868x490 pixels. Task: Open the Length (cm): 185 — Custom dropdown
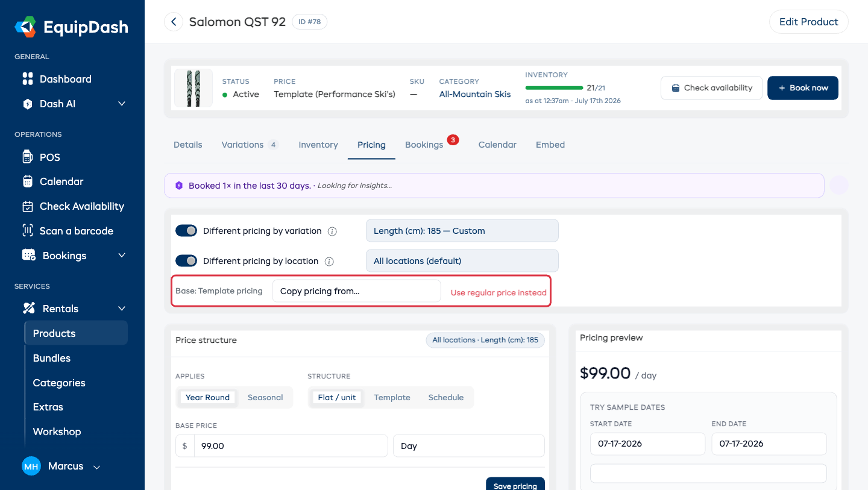point(462,231)
